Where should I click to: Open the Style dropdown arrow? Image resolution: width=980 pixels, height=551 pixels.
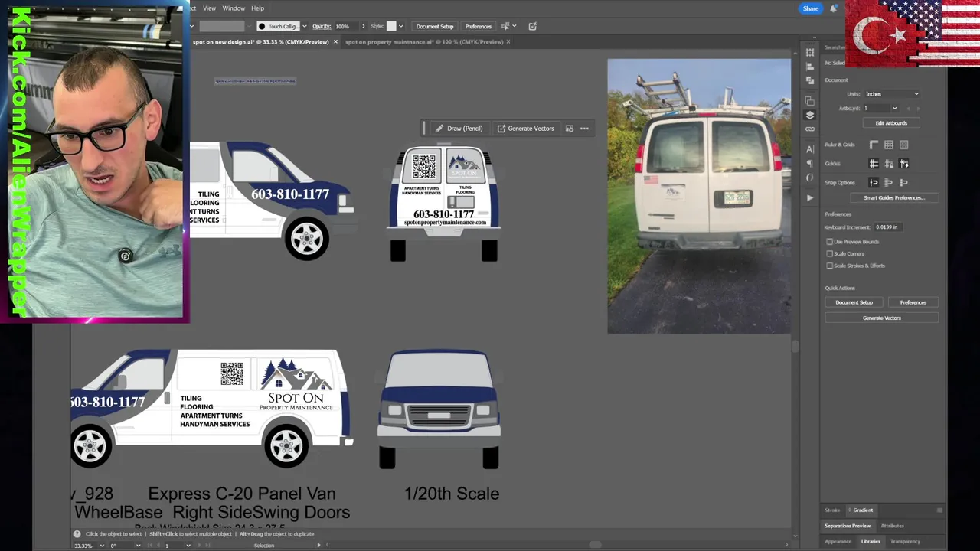(x=400, y=26)
